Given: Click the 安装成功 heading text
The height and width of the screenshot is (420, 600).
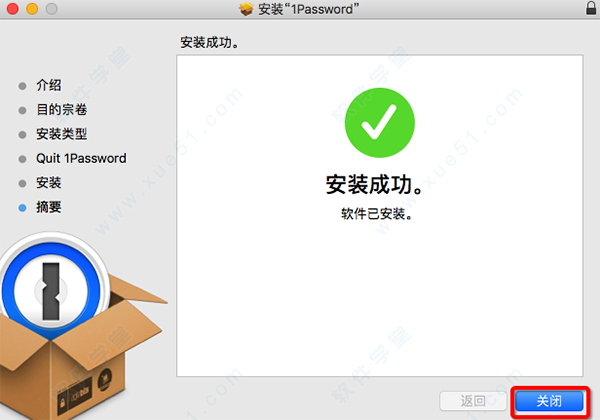Looking at the screenshot, I should 375,185.
